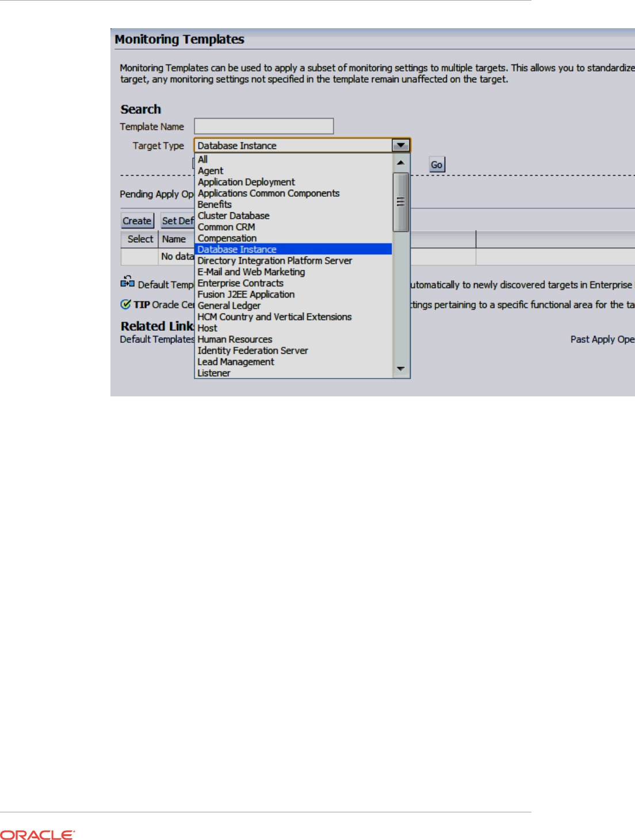Image resolution: width=635 pixels, height=840 pixels.
Task: Click the TIP checkmark icon
Action: point(125,304)
